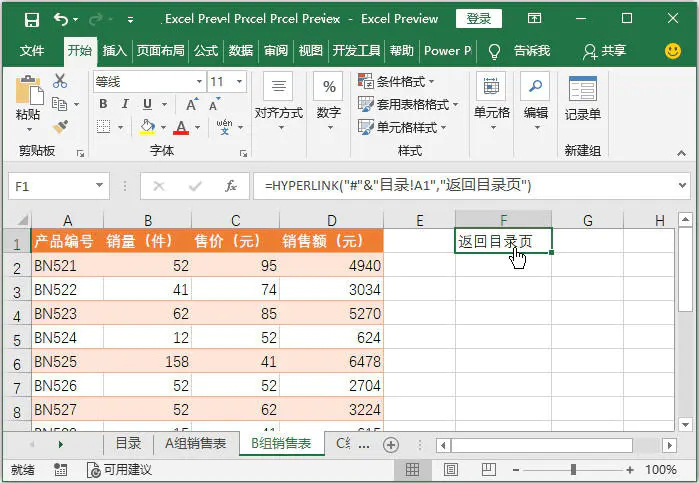Click the Save icon in quick access toolbar
The height and width of the screenshot is (483, 699).
coord(32,19)
